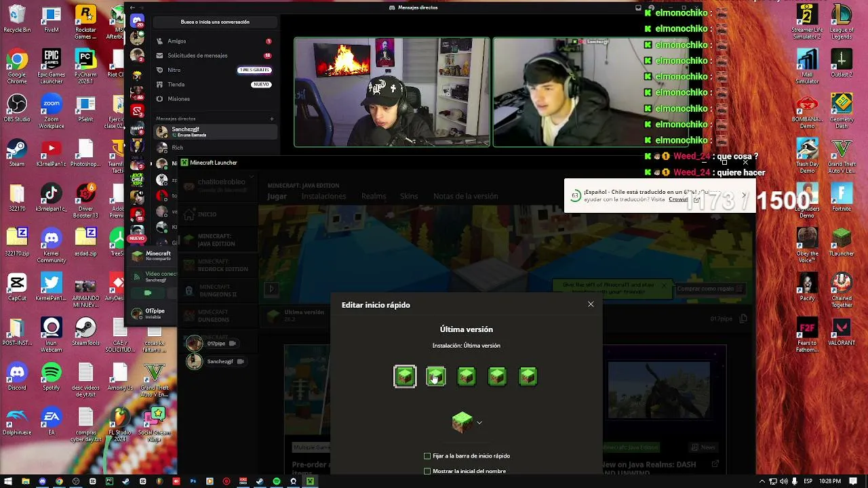Open Rockstar Games desktop icon
Image resolution: width=868 pixels, height=488 pixels.
[x=85, y=22]
